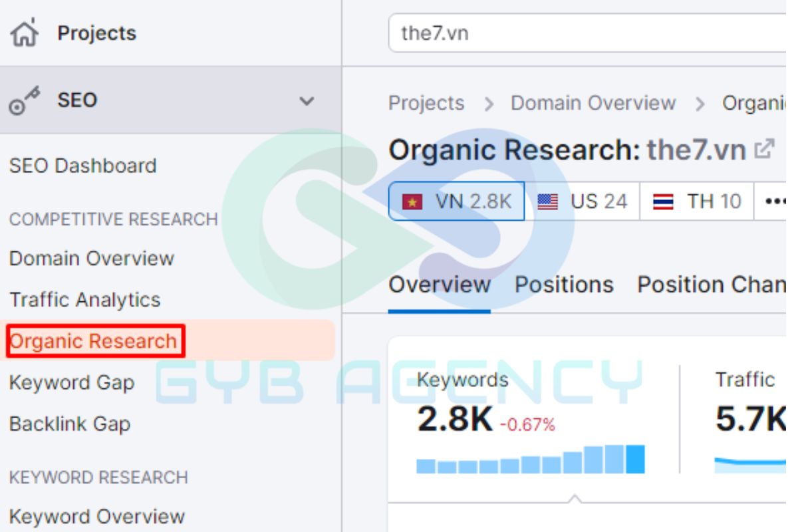Select the Thailand TH 10 database
The image size is (798, 532).
[x=696, y=201]
